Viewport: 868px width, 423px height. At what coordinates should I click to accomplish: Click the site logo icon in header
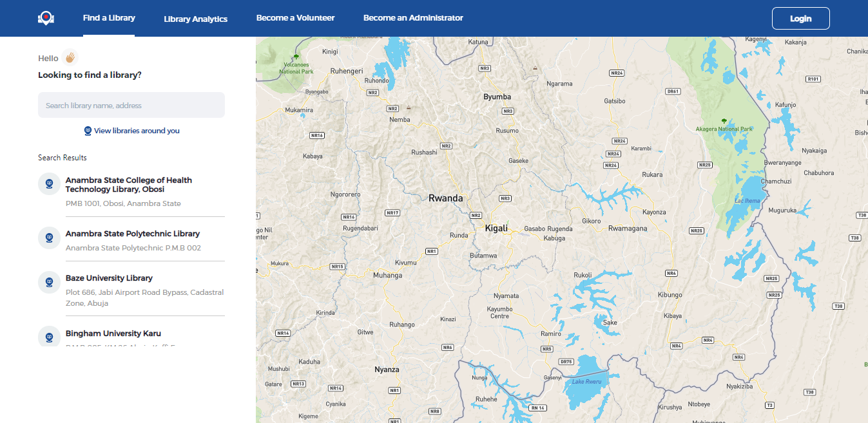pyautogui.click(x=46, y=18)
